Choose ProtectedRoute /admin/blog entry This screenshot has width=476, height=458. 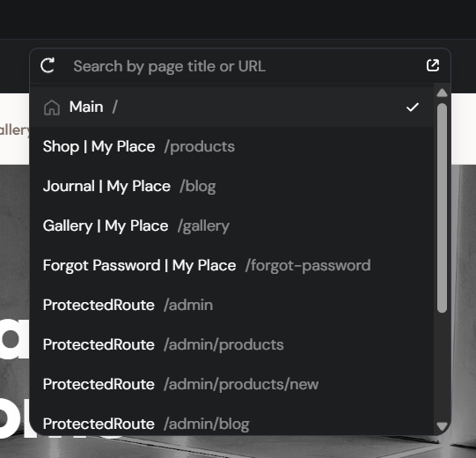click(x=232, y=424)
